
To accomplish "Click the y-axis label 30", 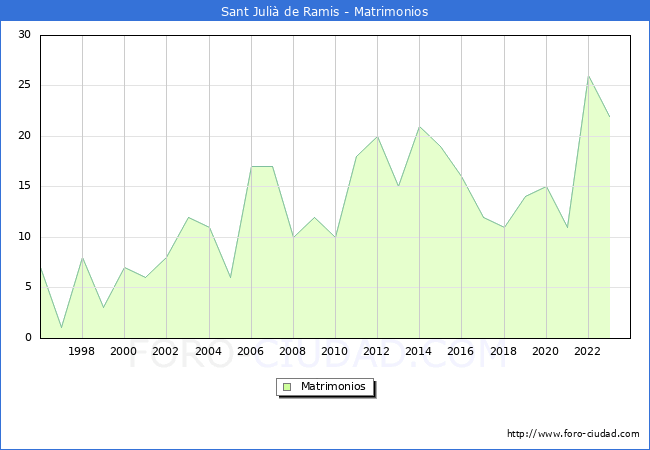I will pos(24,34).
